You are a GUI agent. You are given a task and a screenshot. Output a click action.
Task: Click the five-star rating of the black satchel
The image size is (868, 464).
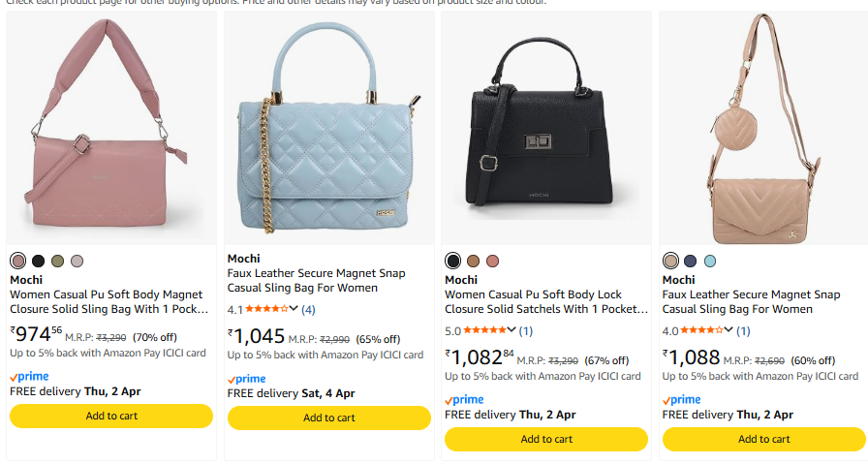tap(484, 330)
